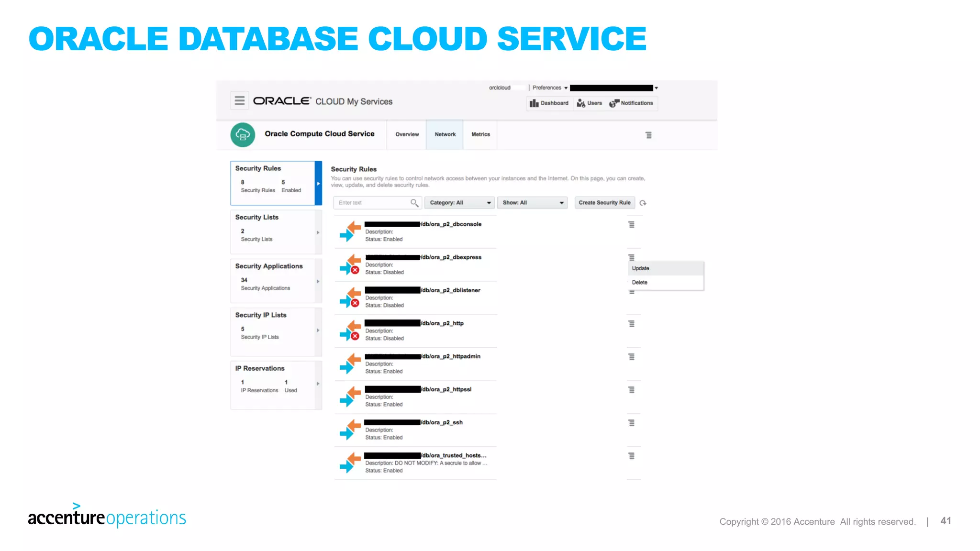Click the 'Status: Disabled' text under ora_p2_dbexpress

pyautogui.click(x=384, y=272)
